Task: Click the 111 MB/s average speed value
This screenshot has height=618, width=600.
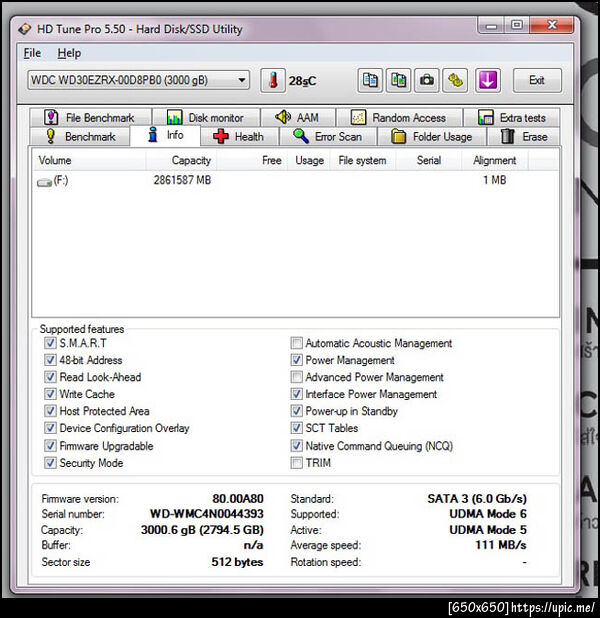Action: pyautogui.click(x=501, y=545)
